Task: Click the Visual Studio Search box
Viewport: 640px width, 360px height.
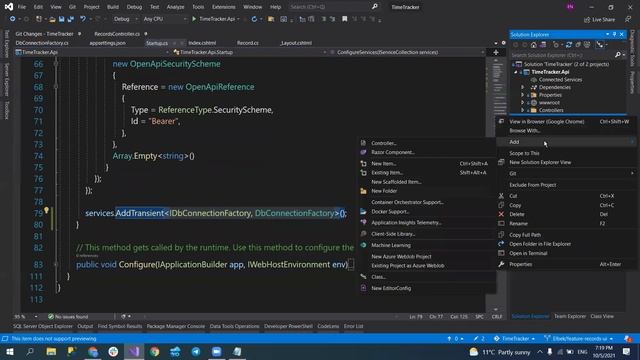Action: pyautogui.click(x=333, y=7)
